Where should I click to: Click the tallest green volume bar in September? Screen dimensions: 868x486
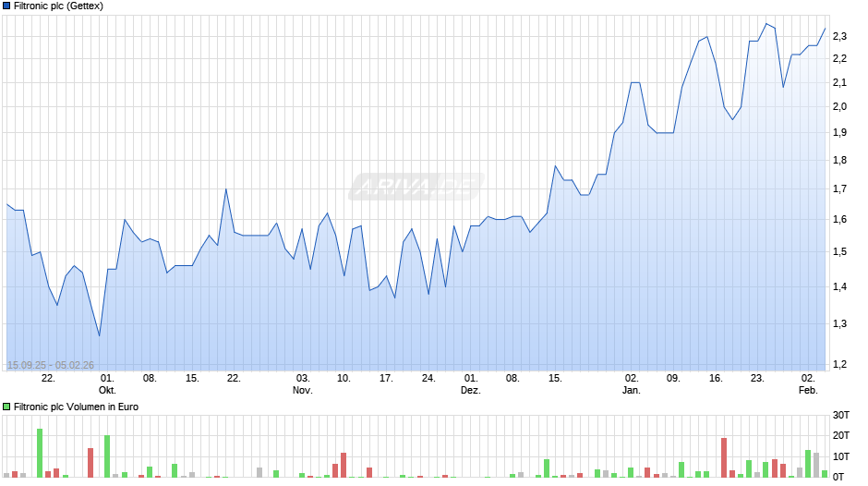[40, 454]
